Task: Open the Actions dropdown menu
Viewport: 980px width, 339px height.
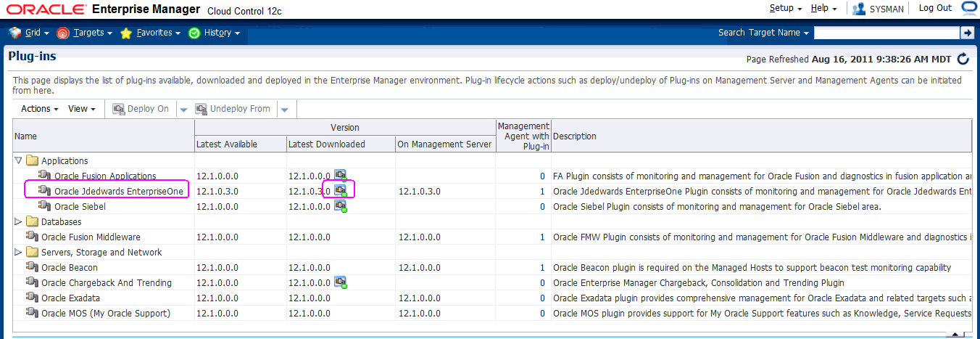Action: tap(40, 109)
